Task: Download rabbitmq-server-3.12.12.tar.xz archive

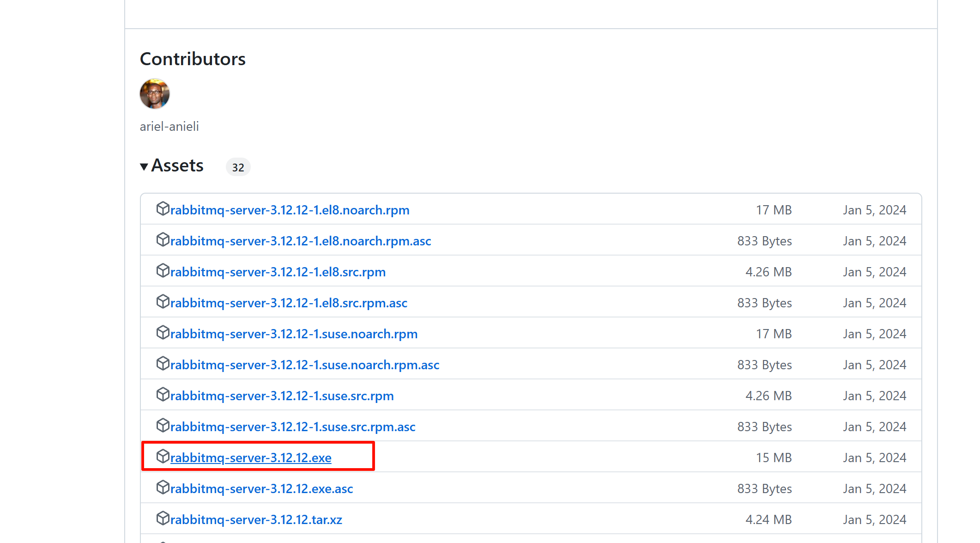Action: click(256, 519)
